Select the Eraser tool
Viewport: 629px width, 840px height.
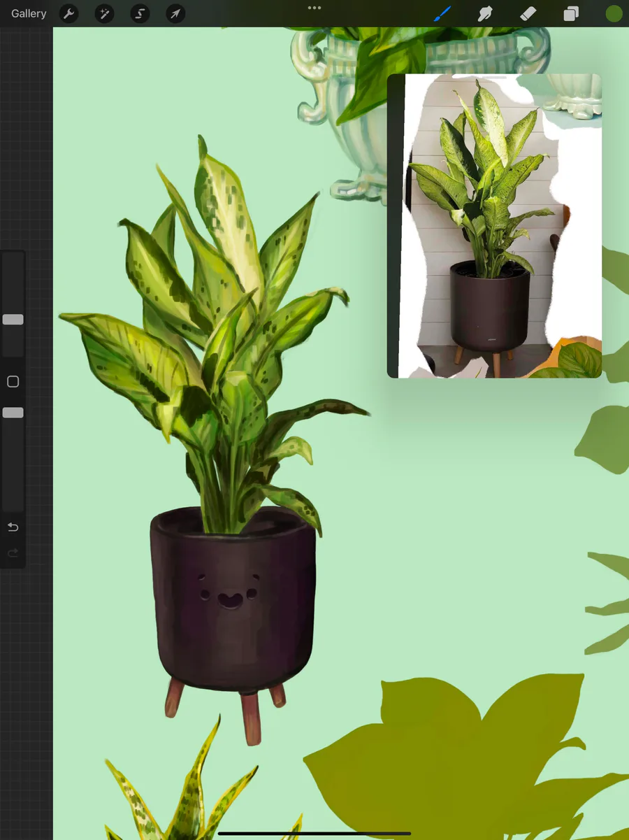[528, 13]
